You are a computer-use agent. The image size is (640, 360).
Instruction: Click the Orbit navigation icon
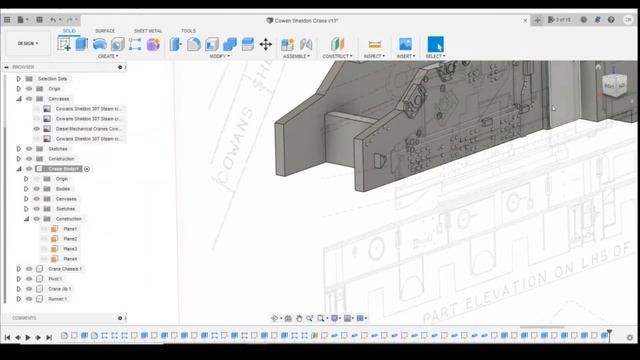pyautogui.click(x=275, y=318)
